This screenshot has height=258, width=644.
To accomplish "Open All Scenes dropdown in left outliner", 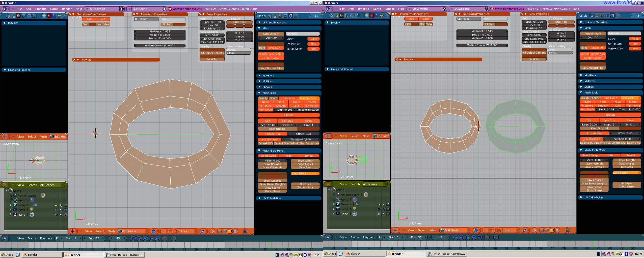I will (x=52, y=185).
